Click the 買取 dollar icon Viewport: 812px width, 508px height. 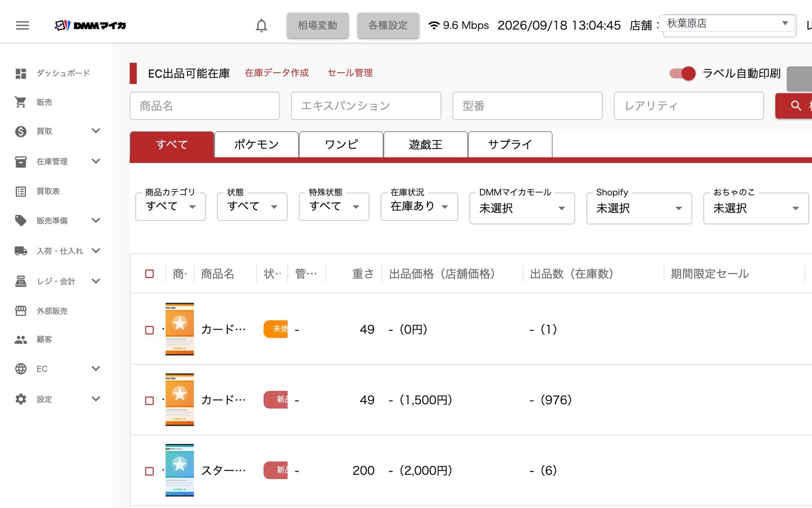pos(21,131)
